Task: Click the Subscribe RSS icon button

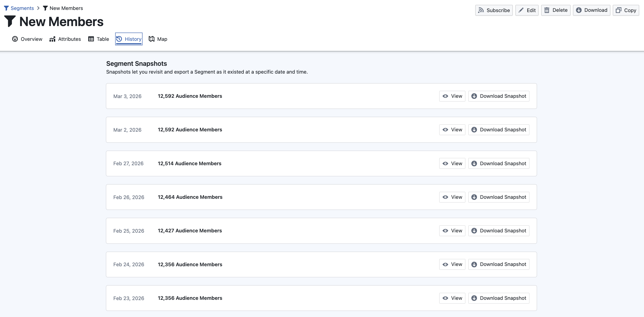Action: pos(481,10)
